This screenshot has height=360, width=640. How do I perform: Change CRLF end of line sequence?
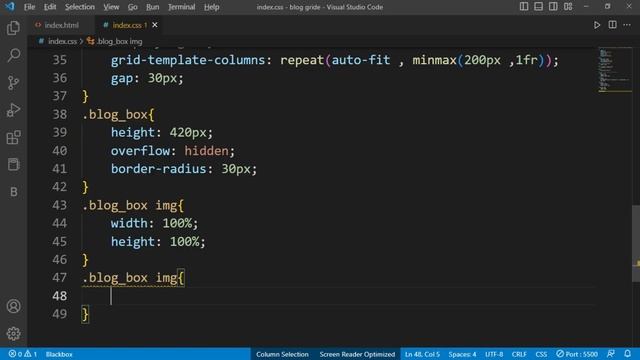519,354
